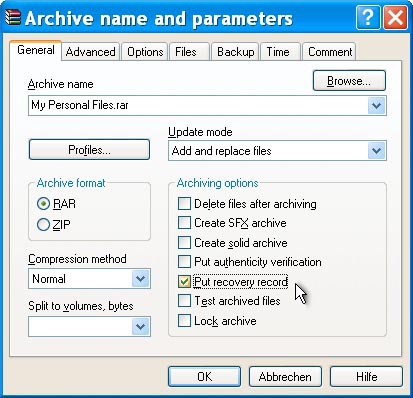Check the Lock archive option
Viewport: 413px width, 398px height.
coord(184,321)
